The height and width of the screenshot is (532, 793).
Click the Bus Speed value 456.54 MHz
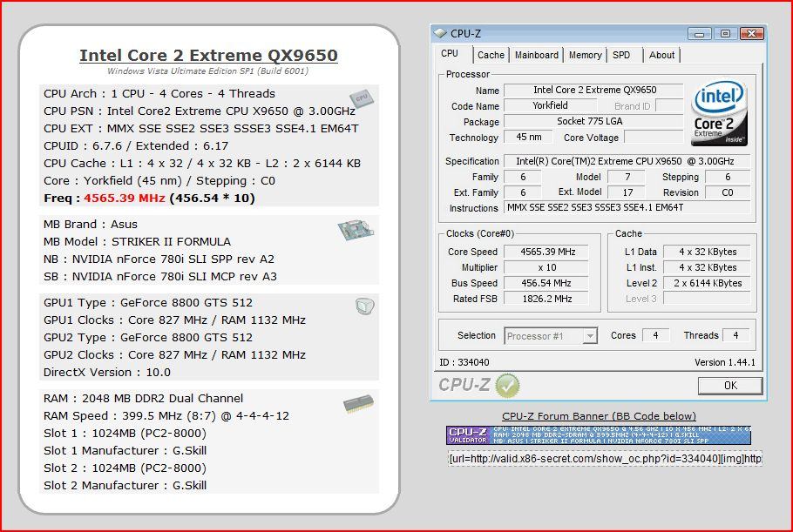coord(546,283)
